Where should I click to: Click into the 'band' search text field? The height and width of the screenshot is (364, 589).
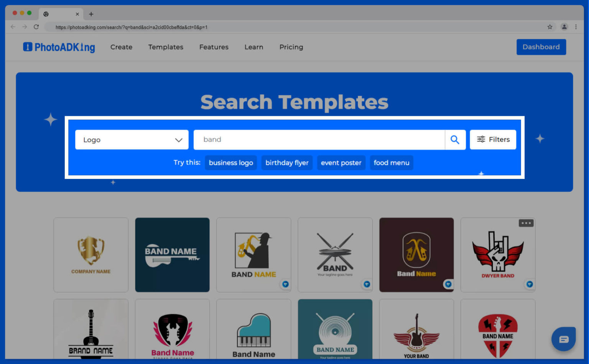point(318,140)
